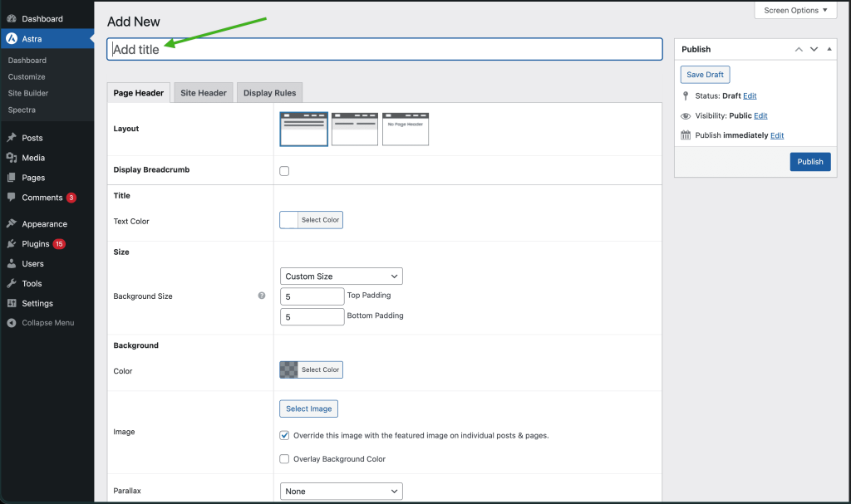The height and width of the screenshot is (504, 851).
Task: Enable Overlay Background Color
Action: tap(284, 459)
